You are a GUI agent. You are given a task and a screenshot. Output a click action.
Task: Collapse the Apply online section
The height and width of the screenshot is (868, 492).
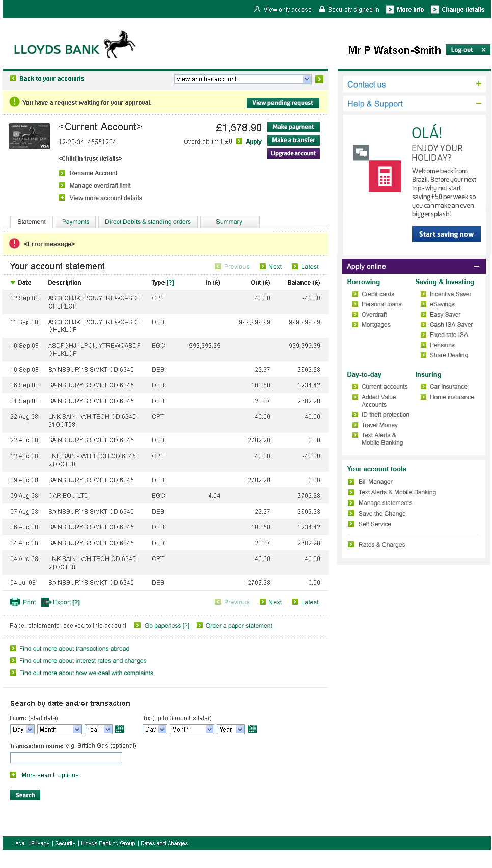[x=477, y=266]
